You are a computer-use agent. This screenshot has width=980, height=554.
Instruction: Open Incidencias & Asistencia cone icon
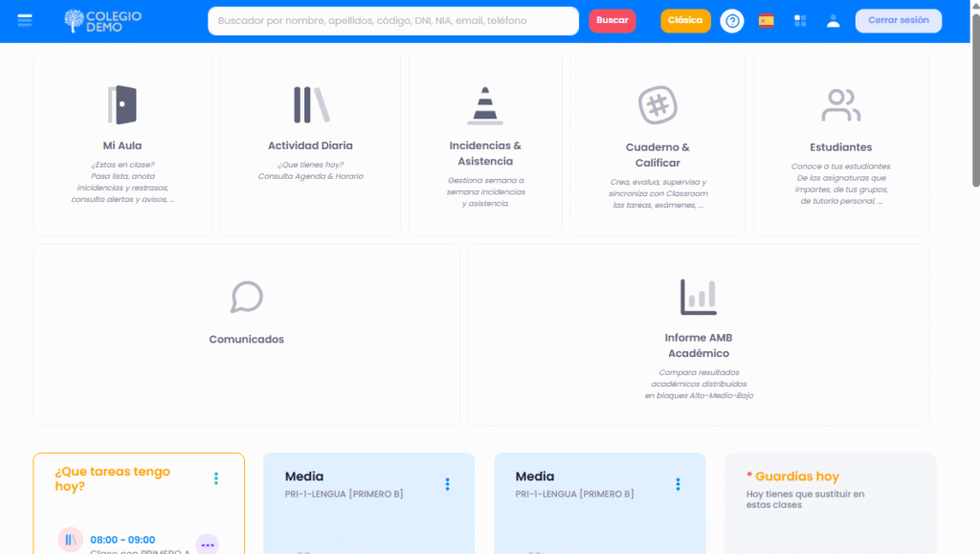[x=485, y=105]
